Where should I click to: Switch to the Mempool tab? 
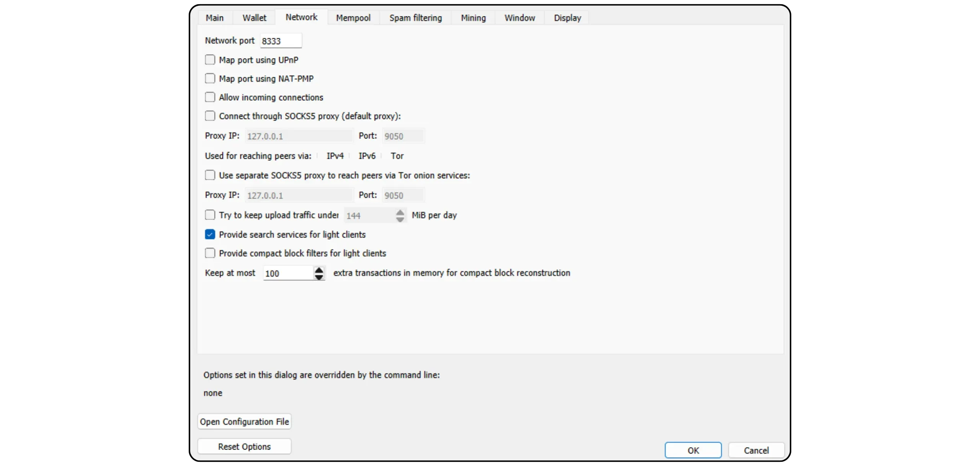pos(353,18)
